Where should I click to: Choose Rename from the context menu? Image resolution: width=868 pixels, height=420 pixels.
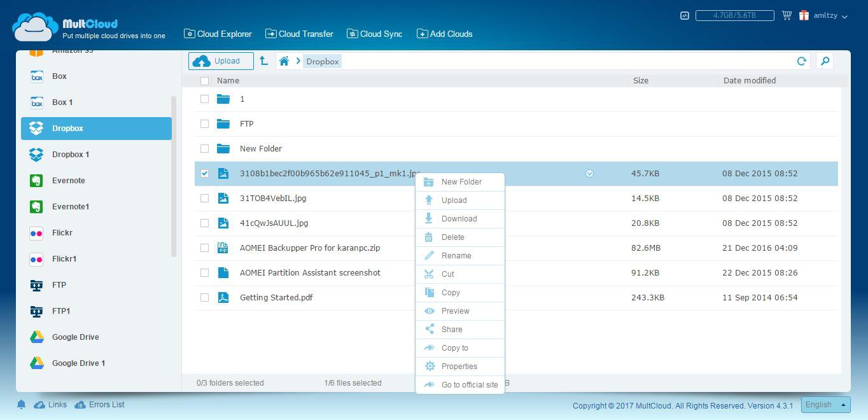tap(456, 256)
